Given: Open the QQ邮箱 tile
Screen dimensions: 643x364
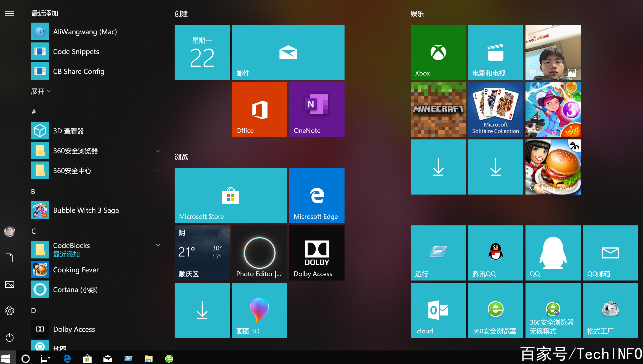Looking at the screenshot, I should (x=610, y=253).
